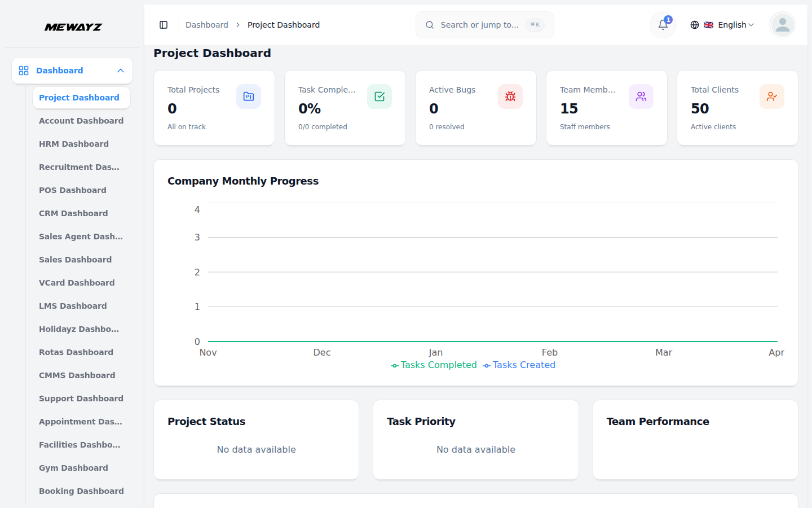Navigate to Dashboard via breadcrumb
Screen dimensions: 812x508
click(206, 25)
